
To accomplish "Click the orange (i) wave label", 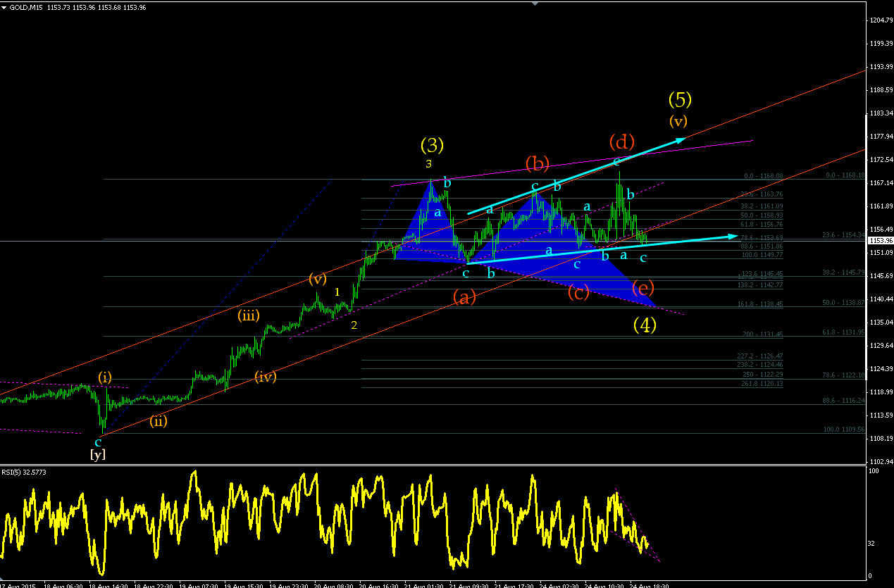I will coord(105,377).
